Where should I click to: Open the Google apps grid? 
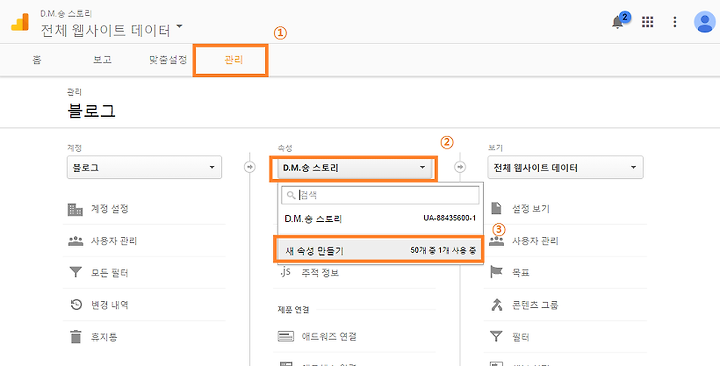click(x=647, y=22)
